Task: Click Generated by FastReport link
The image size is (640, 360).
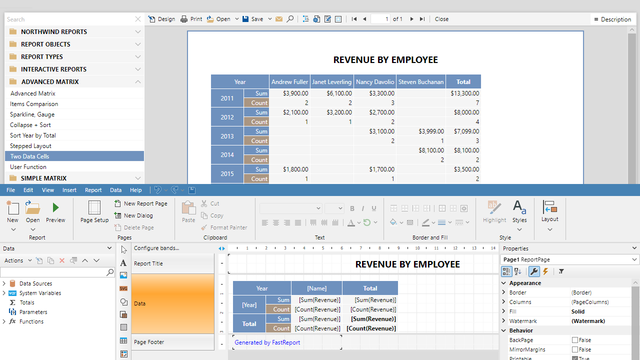Action: click(x=267, y=342)
